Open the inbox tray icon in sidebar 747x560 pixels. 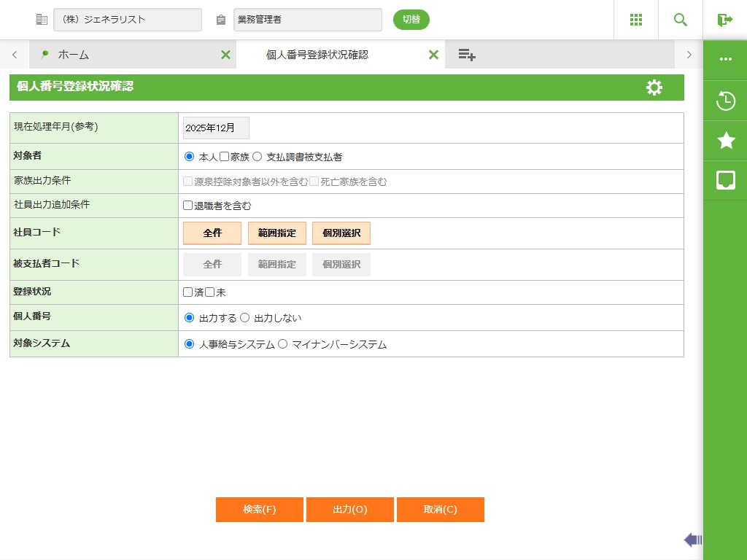725,180
